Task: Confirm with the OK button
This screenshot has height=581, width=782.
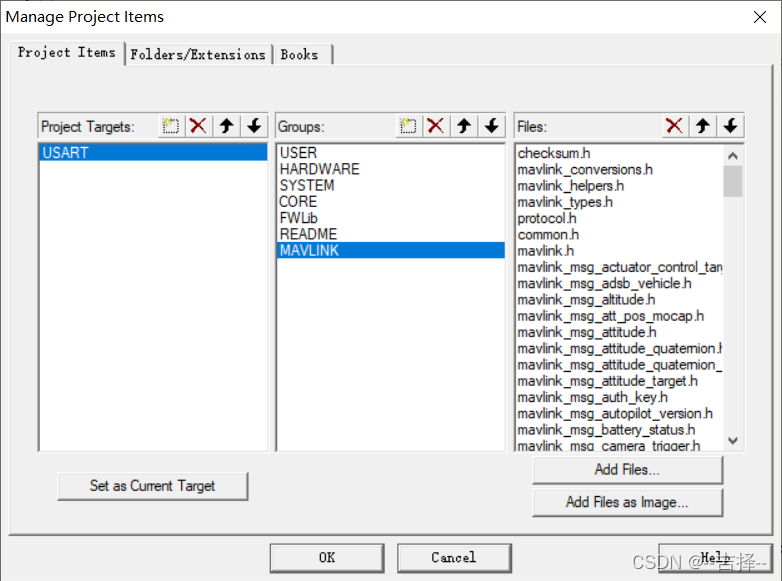Action: [x=327, y=558]
